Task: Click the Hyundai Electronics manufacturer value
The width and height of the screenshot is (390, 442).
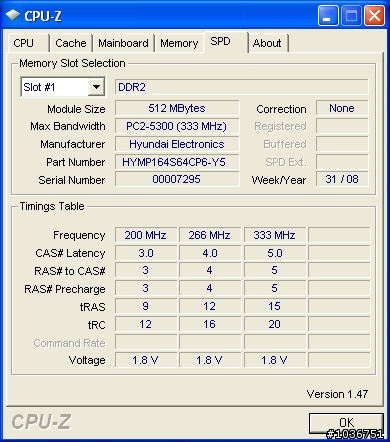Action: tap(177, 144)
